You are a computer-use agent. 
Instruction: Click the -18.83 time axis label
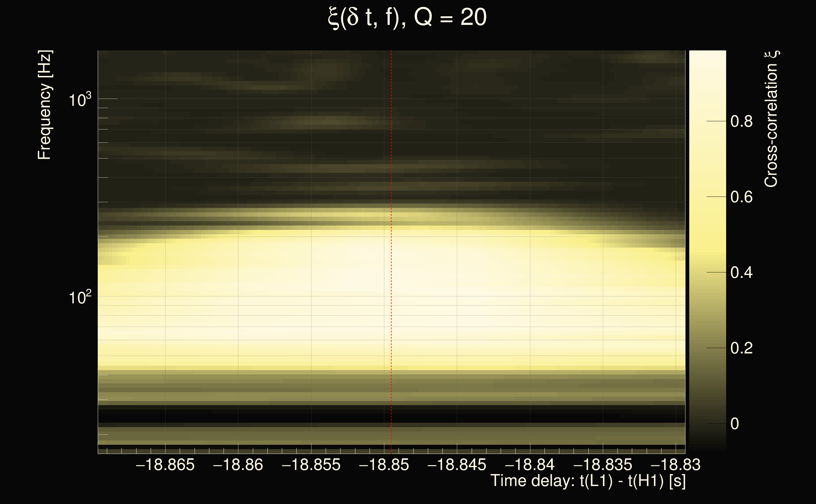676,465
